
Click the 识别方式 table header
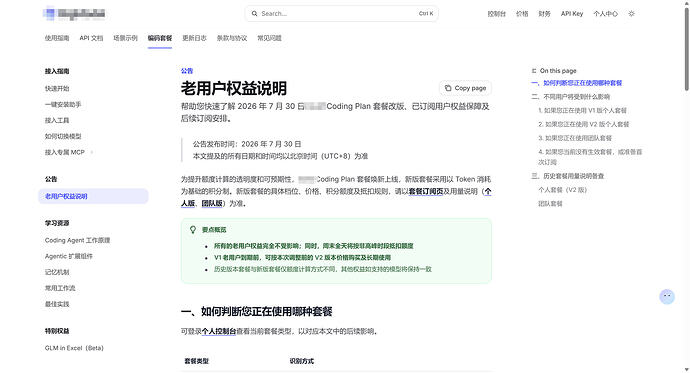pyautogui.click(x=301, y=361)
